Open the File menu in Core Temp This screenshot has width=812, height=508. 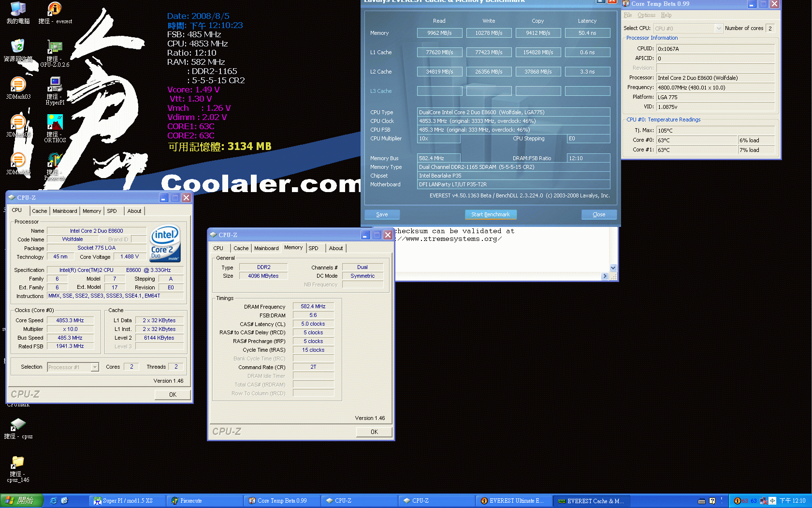click(x=628, y=15)
